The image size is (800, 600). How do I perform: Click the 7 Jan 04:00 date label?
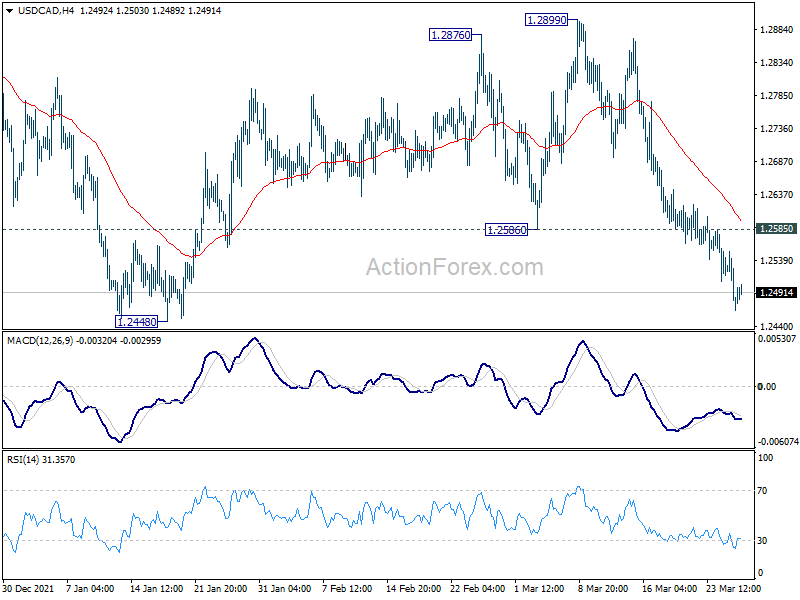click(x=90, y=589)
